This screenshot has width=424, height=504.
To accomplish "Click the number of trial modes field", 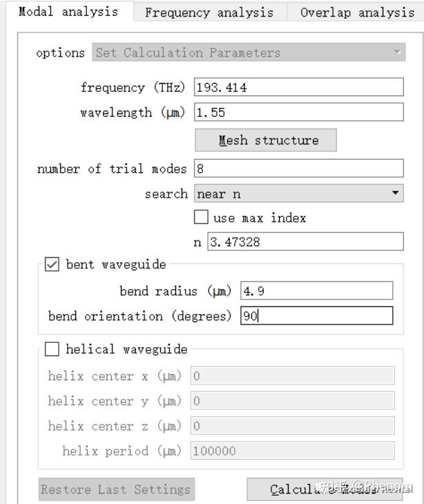I will (298, 169).
